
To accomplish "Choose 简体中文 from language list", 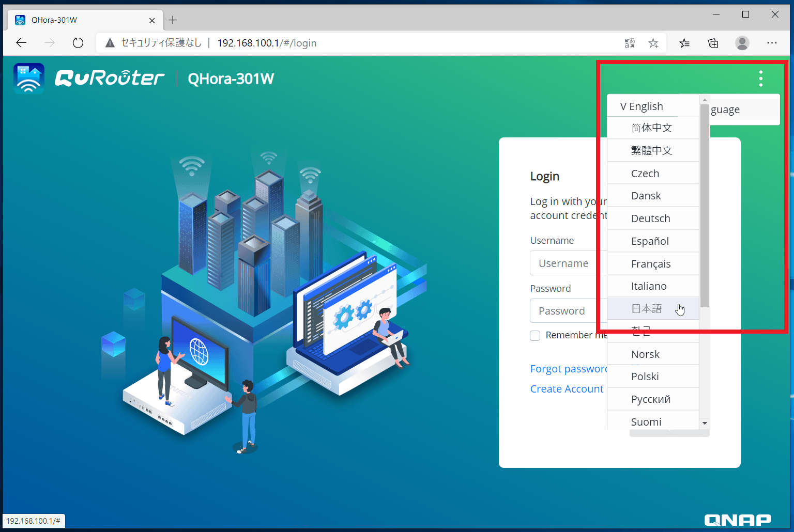I will (x=653, y=128).
